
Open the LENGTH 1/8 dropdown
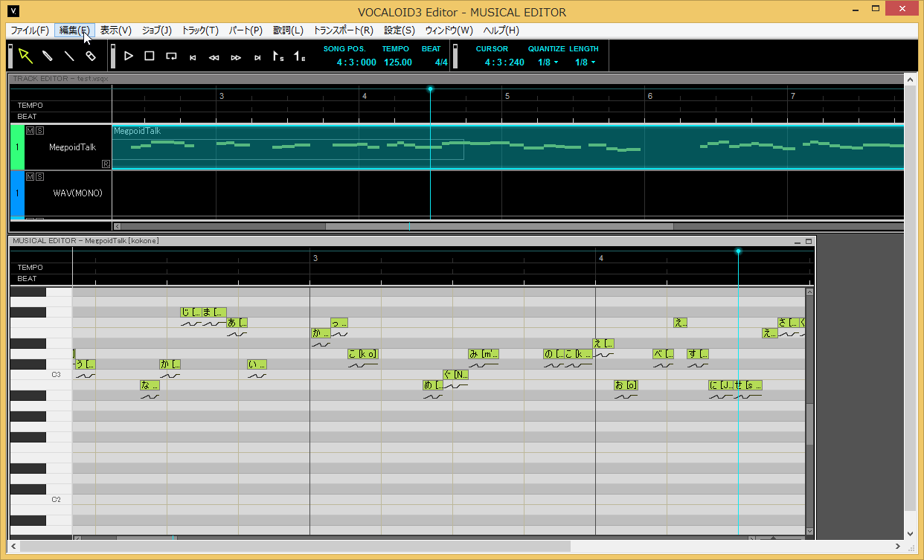(x=585, y=62)
